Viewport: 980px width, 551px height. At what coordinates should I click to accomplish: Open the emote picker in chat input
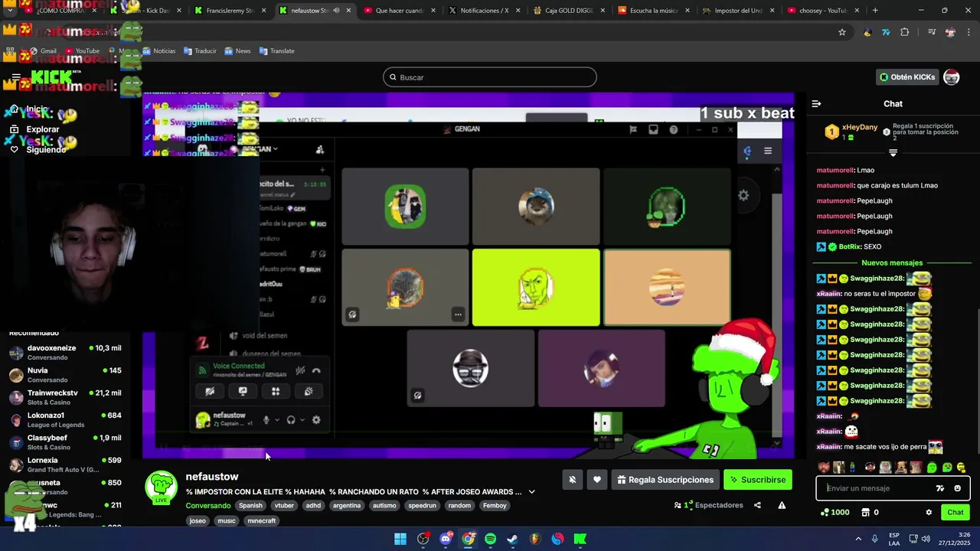tap(957, 488)
